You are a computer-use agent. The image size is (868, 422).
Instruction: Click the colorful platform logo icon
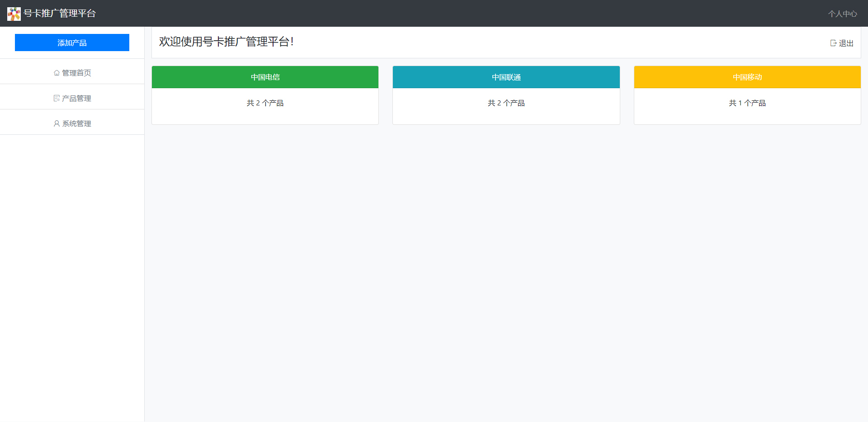click(x=14, y=14)
